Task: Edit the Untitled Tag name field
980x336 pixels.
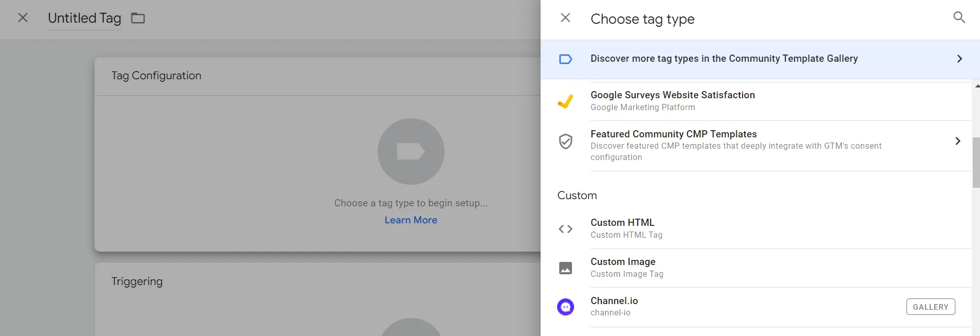Action: coord(84,19)
